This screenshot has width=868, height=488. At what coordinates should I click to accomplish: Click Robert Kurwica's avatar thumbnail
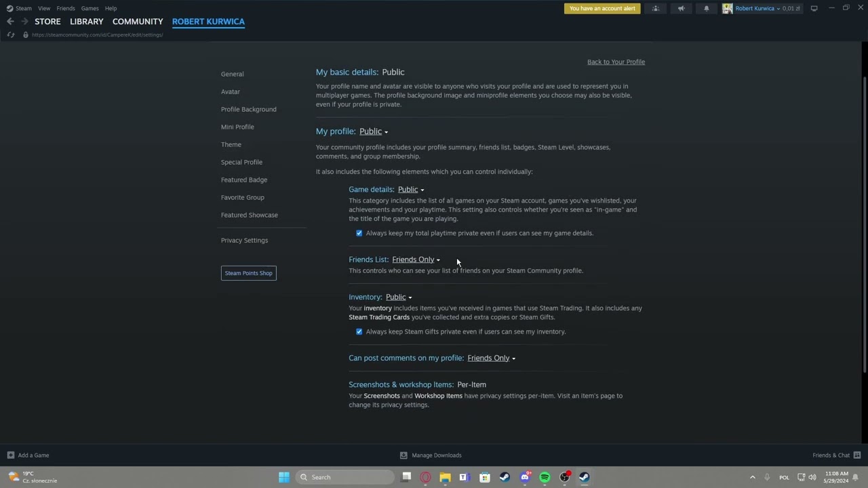coord(728,8)
